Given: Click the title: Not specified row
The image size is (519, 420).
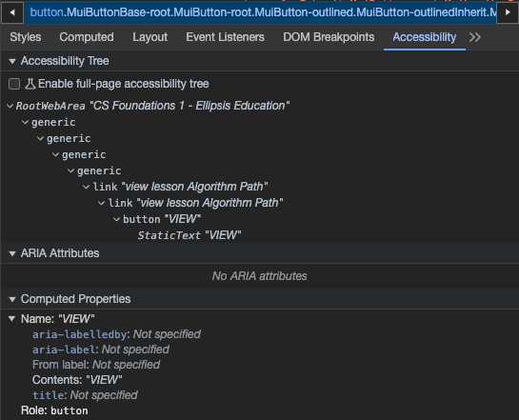Looking at the screenshot, I should pyautogui.click(x=85, y=395).
